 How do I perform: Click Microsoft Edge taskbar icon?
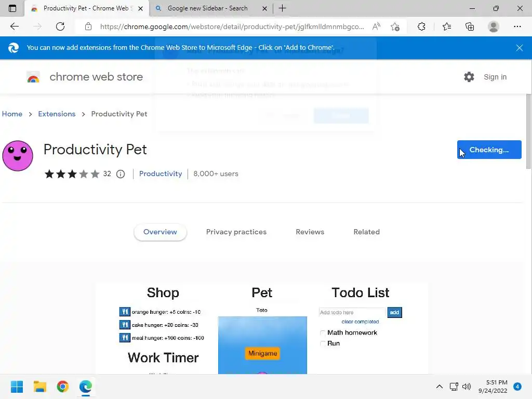(86, 387)
